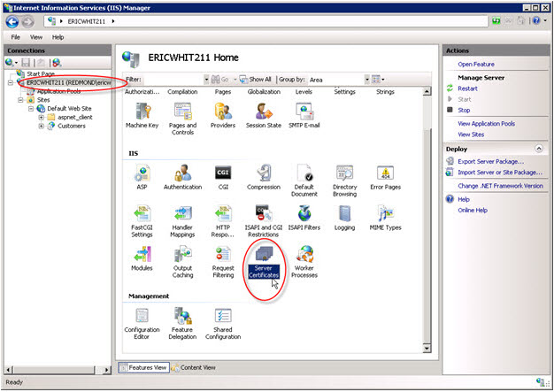This screenshot has height=392, width=554.
Task: Click the Online Help link
Action: pyautogui.click(x=473, y=210)
